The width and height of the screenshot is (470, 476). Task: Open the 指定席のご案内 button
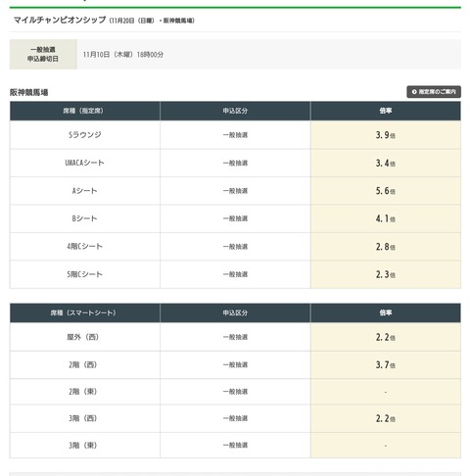[434, 92]
